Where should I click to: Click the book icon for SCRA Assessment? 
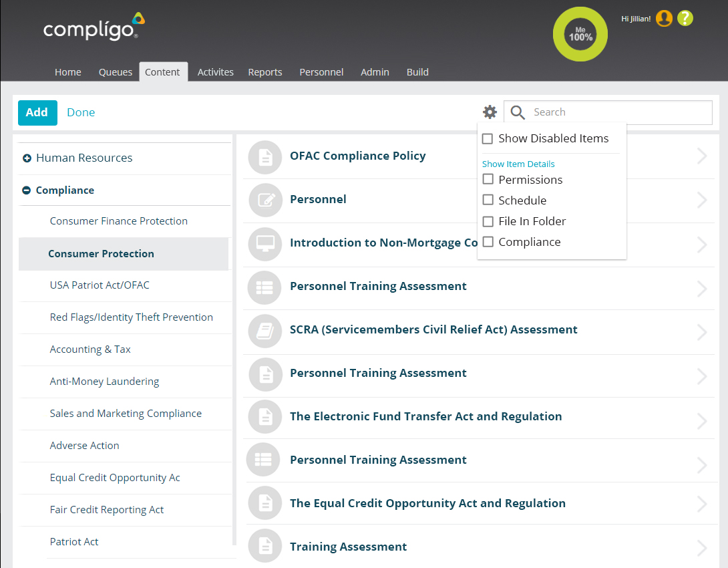click(x=265, y=331)
